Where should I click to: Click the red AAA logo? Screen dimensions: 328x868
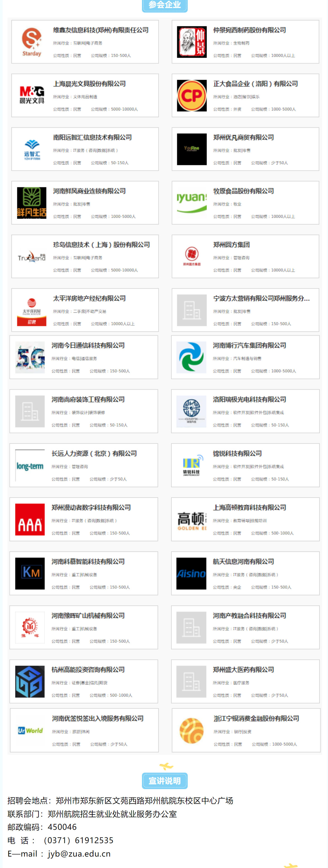point(30,519)
